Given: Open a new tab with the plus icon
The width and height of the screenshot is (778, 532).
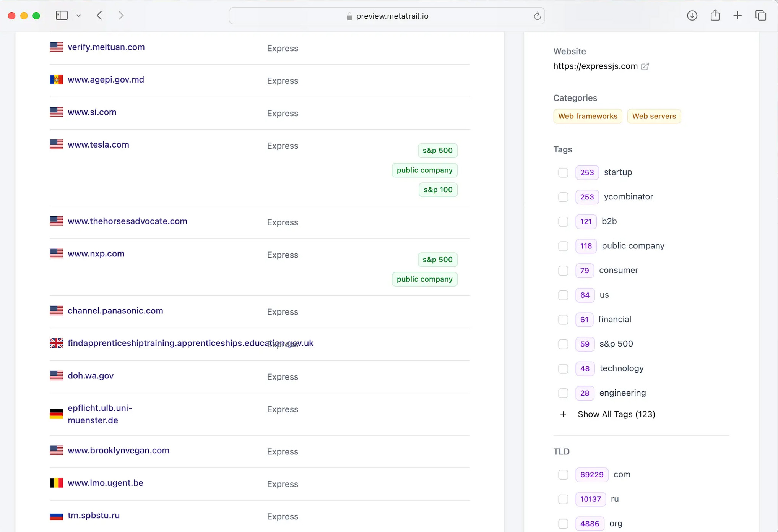Looking at the screenshot, I should tap(737, 16).
